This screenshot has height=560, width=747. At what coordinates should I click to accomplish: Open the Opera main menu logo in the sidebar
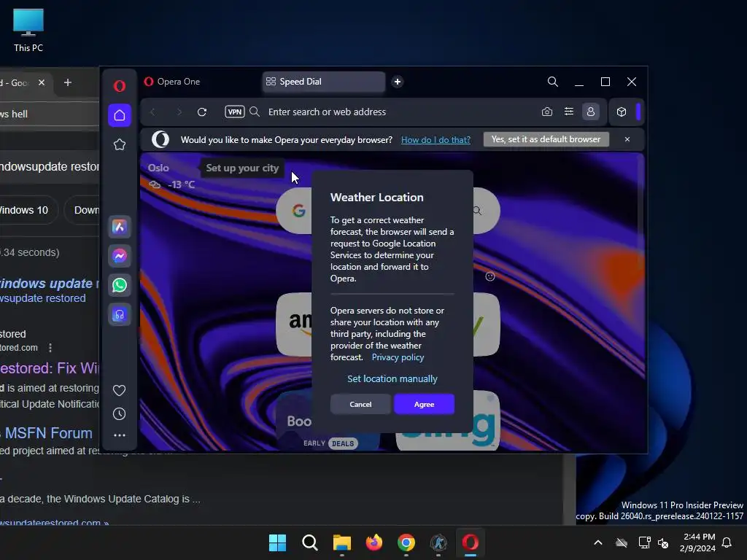click(120, 86)
